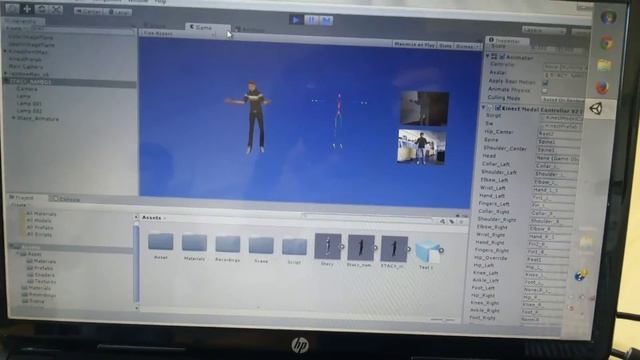Toggle the Stats overlay button
Image resolution: width=640 pixels, height=360 pixels.
[445, 46]
